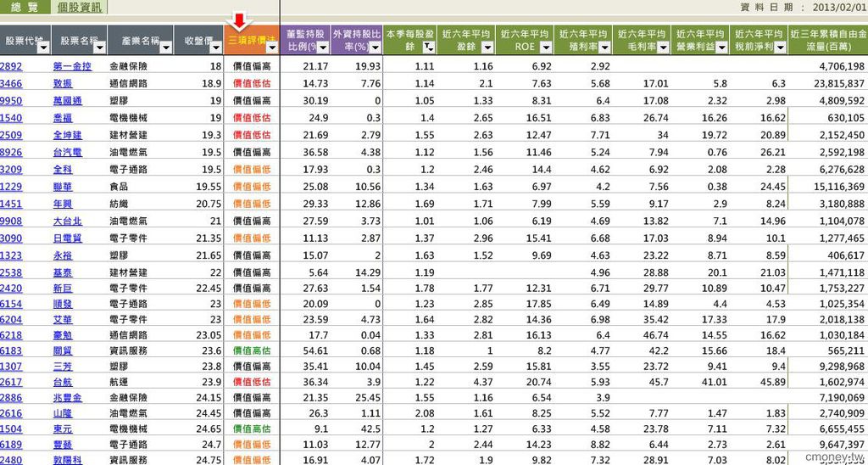Open the 順發 stock name link
868x465 pixels.
tap(63, 305)
